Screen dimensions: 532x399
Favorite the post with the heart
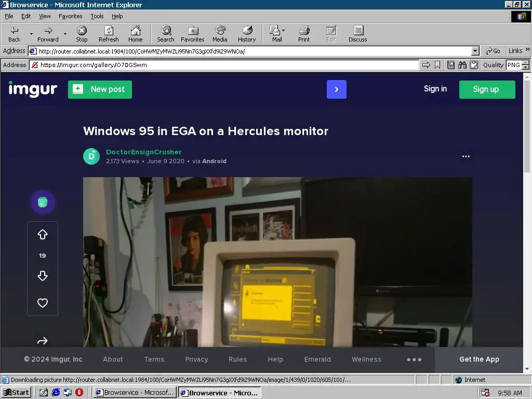[43, 303]
